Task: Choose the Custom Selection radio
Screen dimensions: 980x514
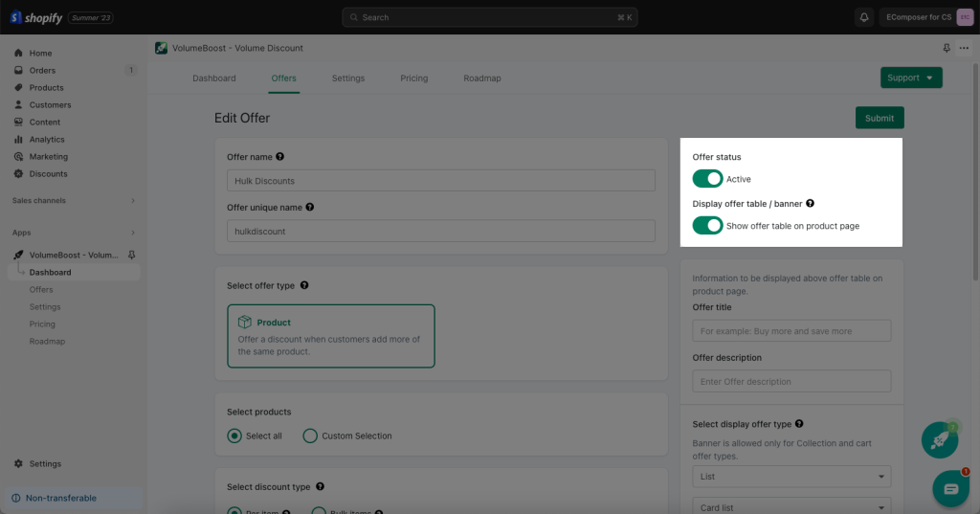Action: pos(310,436)
